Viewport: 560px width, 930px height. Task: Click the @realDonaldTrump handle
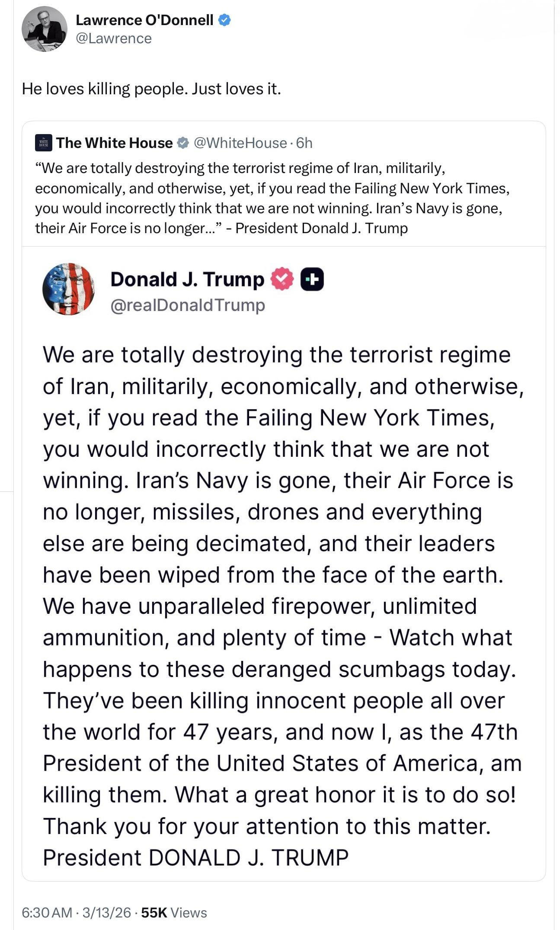click(x=188, y=305)
